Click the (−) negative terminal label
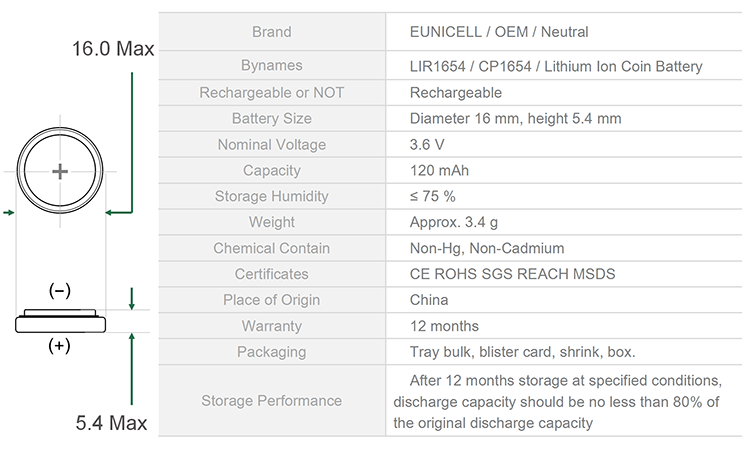750x455 pixels. (60, 291)
